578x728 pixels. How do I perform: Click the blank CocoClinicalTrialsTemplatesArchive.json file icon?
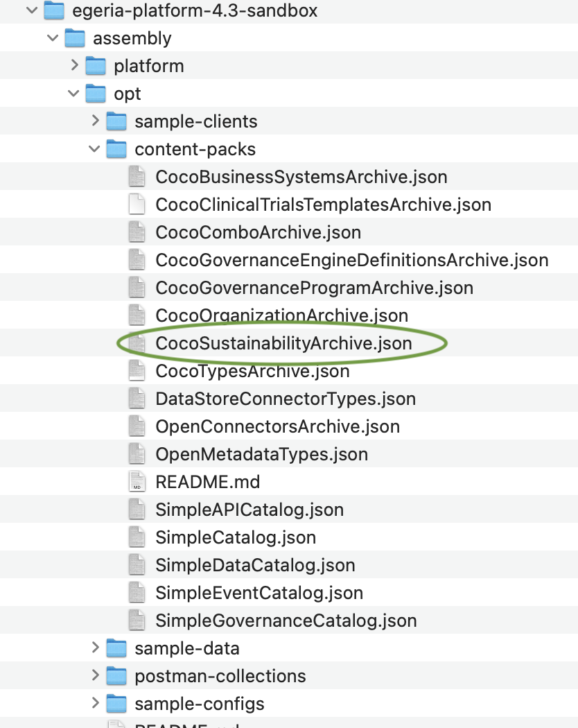[137, 205]
